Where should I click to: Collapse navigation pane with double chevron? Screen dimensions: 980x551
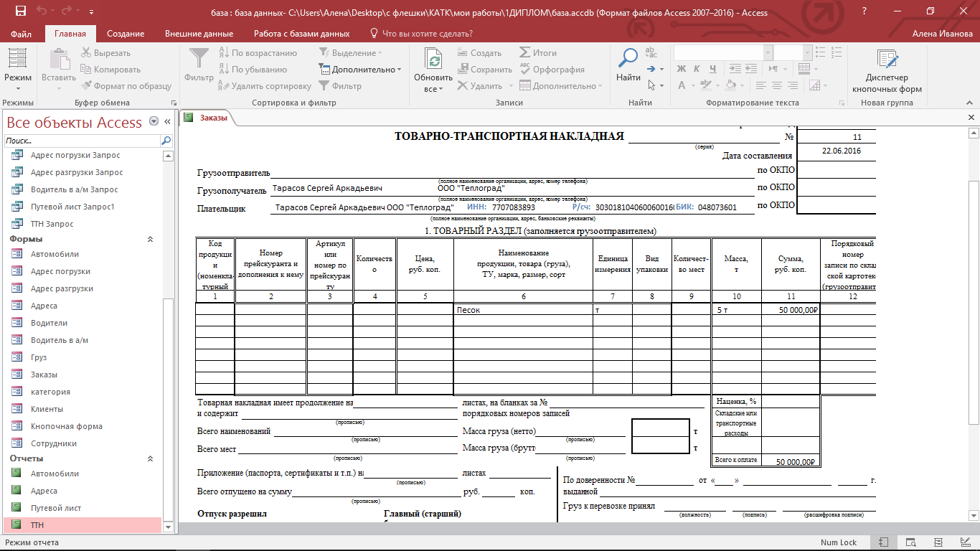coord(167,122)
